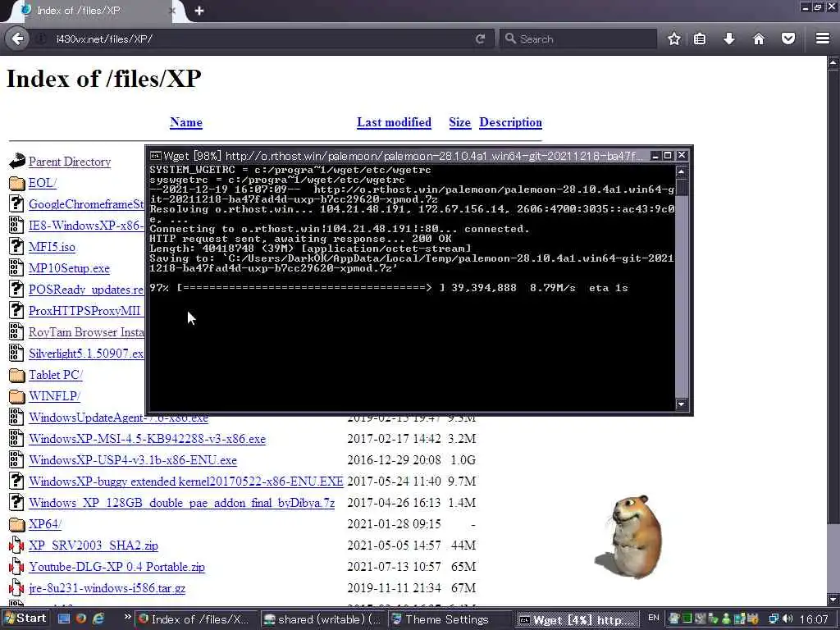
Task: Click the Tablet PC folder icon
Action: pos(17,374)
